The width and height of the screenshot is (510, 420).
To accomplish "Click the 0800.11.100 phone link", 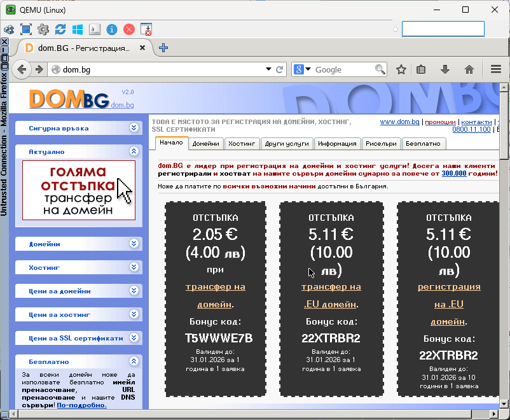I will 471,129.
